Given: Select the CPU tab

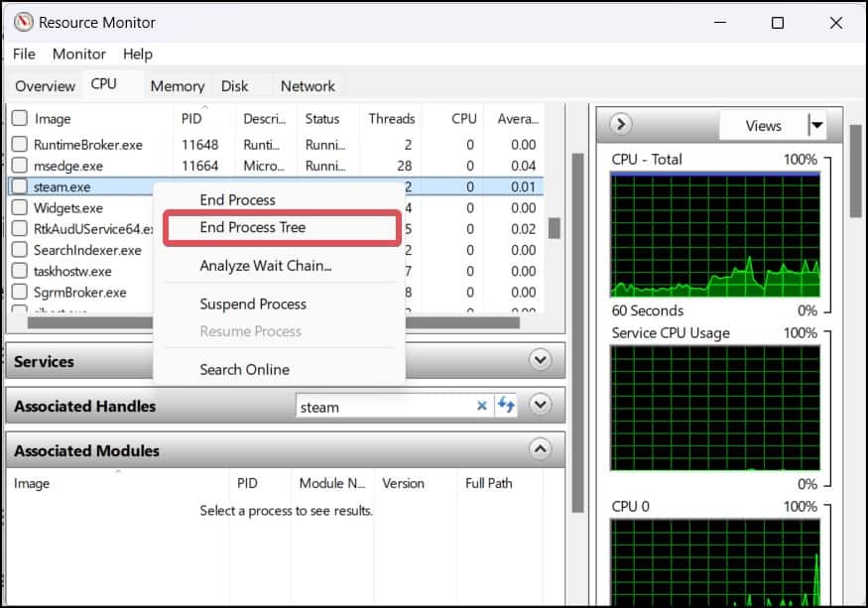Looking at the screenshot, I should pos(104,84).
